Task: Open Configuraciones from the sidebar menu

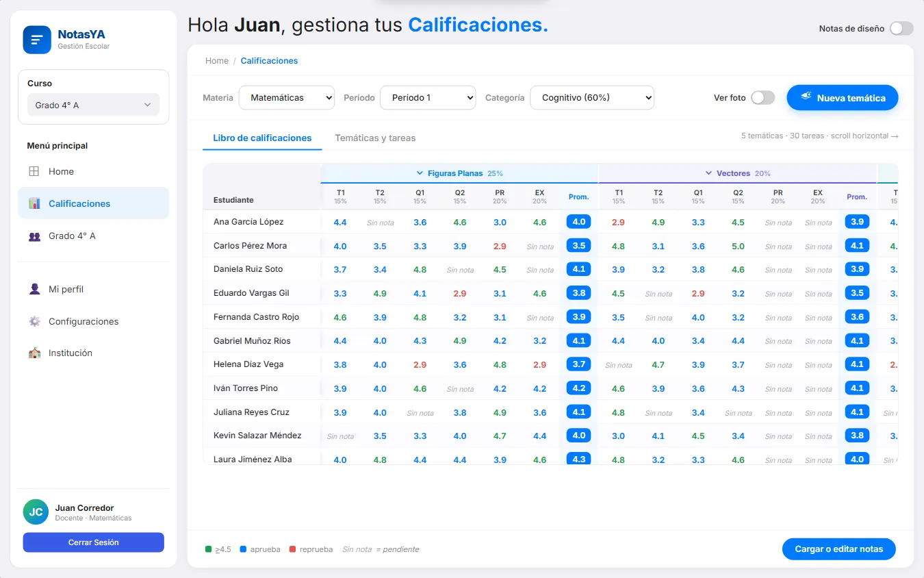Action: click(93, 321)
